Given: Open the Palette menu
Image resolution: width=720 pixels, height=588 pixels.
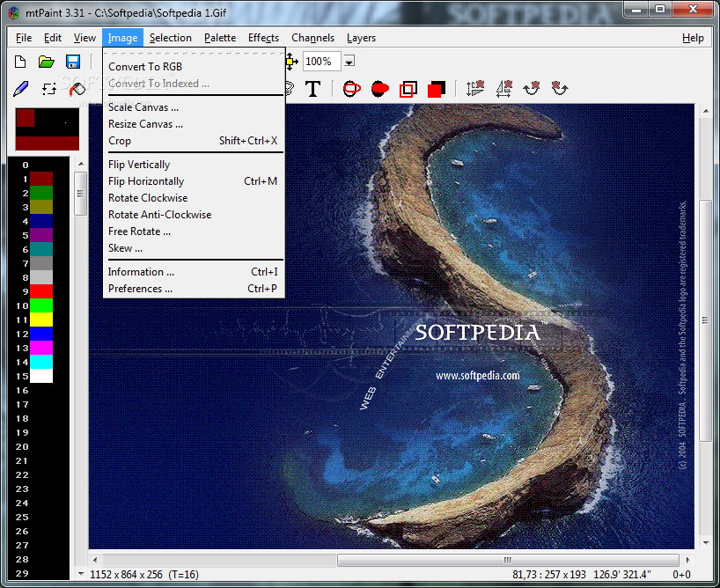Looking at the screenshot, I should coord(220,38).
